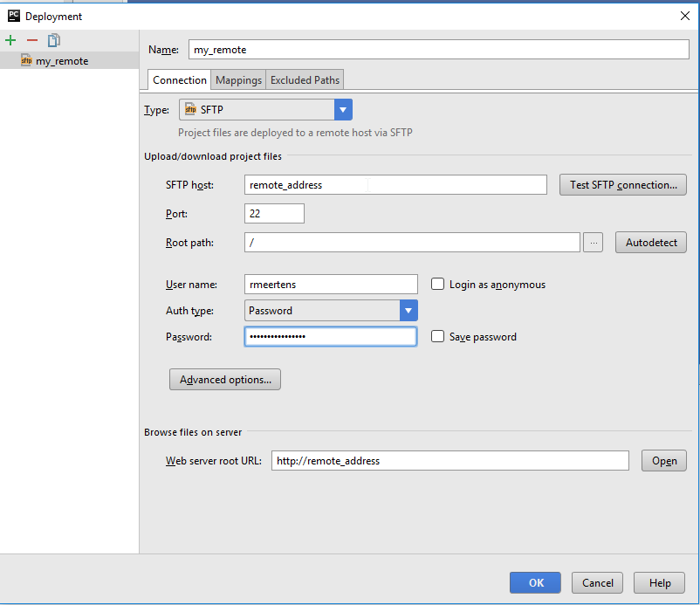Screen dimensions: 700x605
Task: Click into the SFTP host field
Action: [395, 185]
